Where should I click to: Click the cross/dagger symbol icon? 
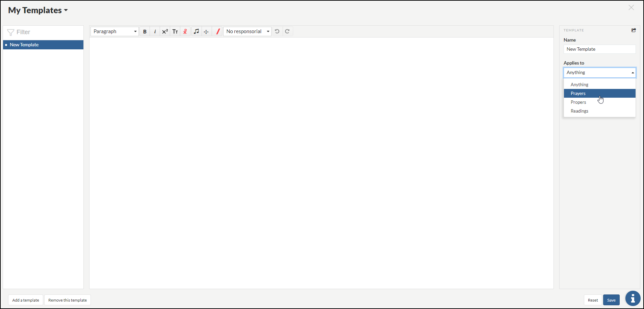206,31
